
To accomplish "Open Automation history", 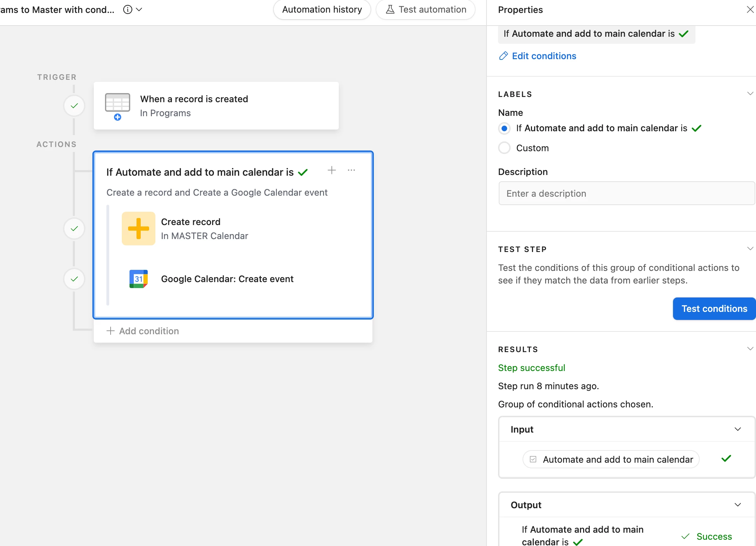I will 322,9.
